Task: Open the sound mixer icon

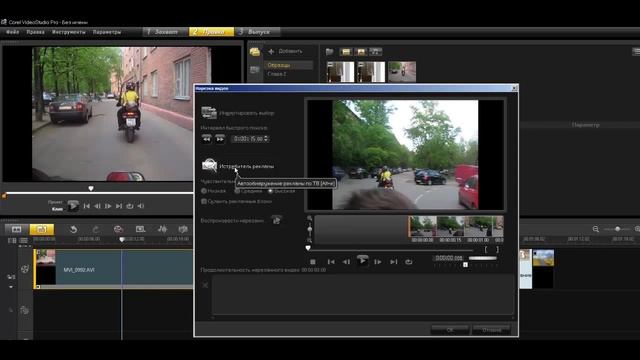Action: (162, 229)
